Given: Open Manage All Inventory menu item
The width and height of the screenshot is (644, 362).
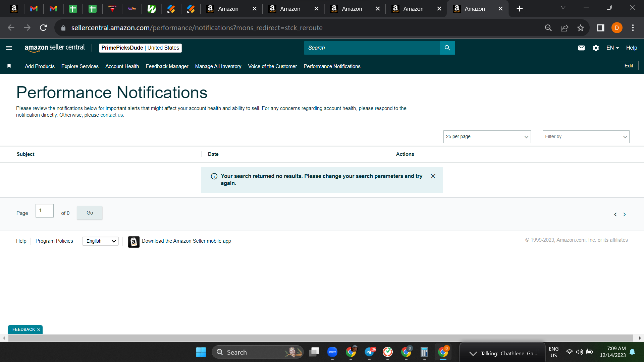Looking at the screenshot, I should [218, 66].
